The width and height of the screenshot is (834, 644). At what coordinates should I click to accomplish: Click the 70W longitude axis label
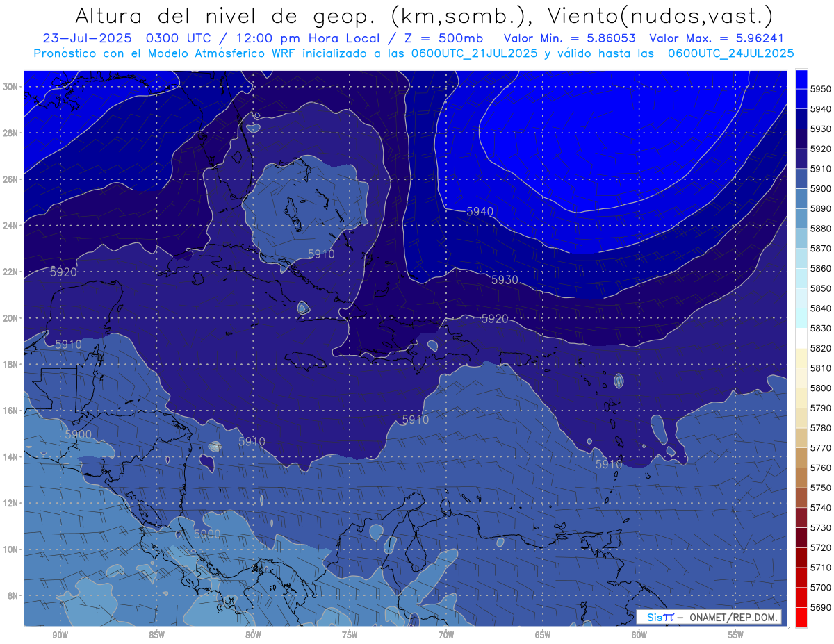point(446,635)
